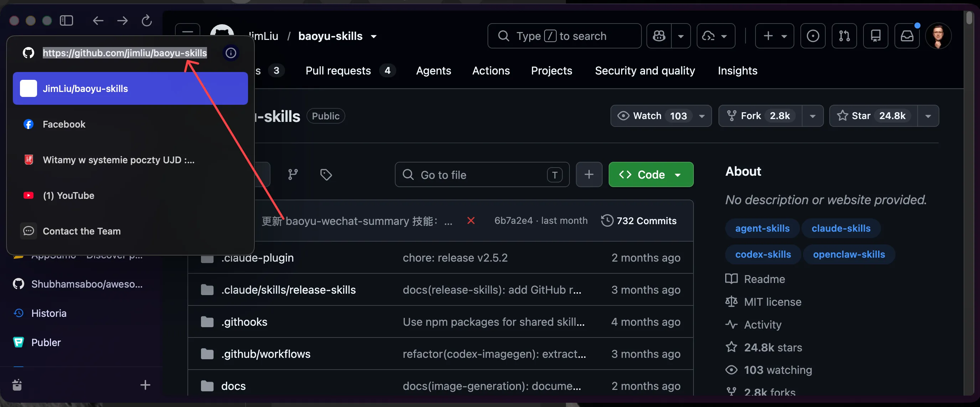Open the codex-skills topic tag
Screen dimensions: 980x407
(x=763, y=254)
